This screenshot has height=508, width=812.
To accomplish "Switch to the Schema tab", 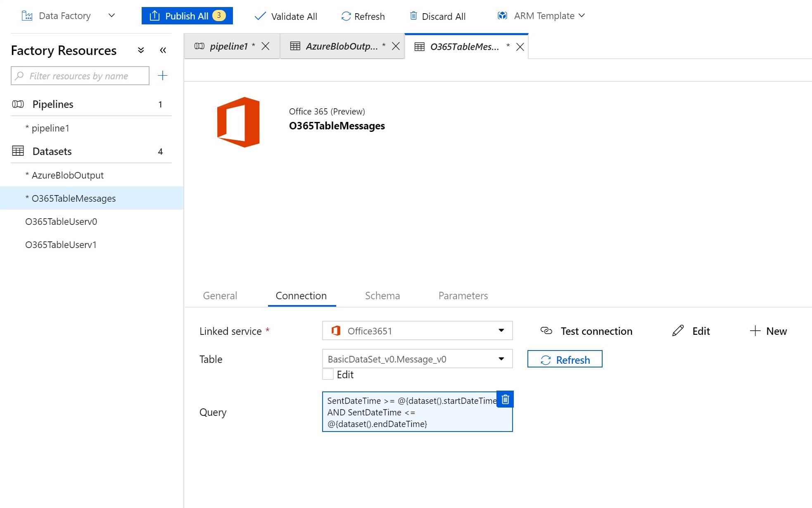I will [x=382, y=296].
